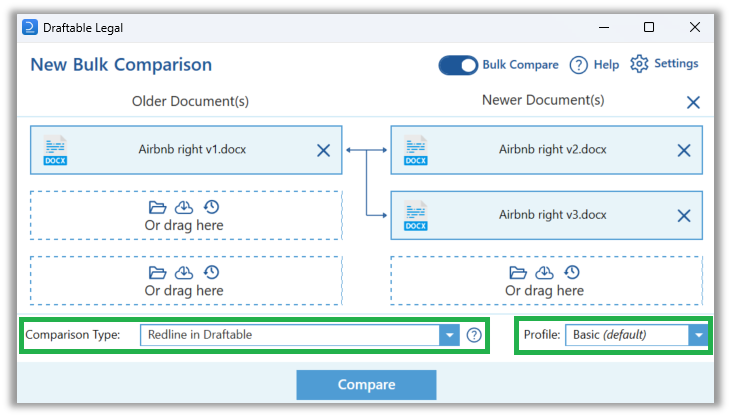Screen dimensions: 731x417
Task: Click DOCX icon of Airbnb right v2.docx
Action: [x=415, y=150]
